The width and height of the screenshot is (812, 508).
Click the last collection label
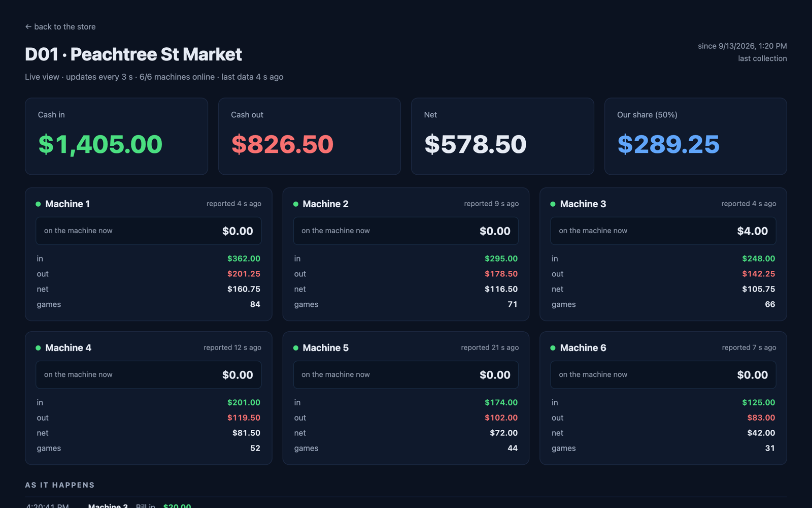click(762, 58)
